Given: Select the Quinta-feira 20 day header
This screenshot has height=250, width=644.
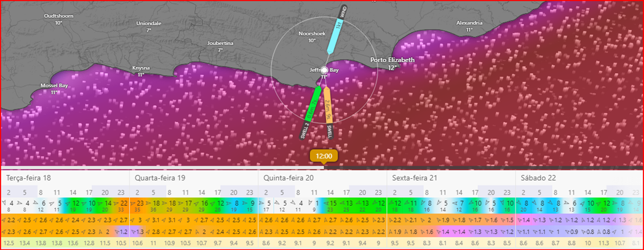Looking at the screenshot, I should [x=287, y=178].
